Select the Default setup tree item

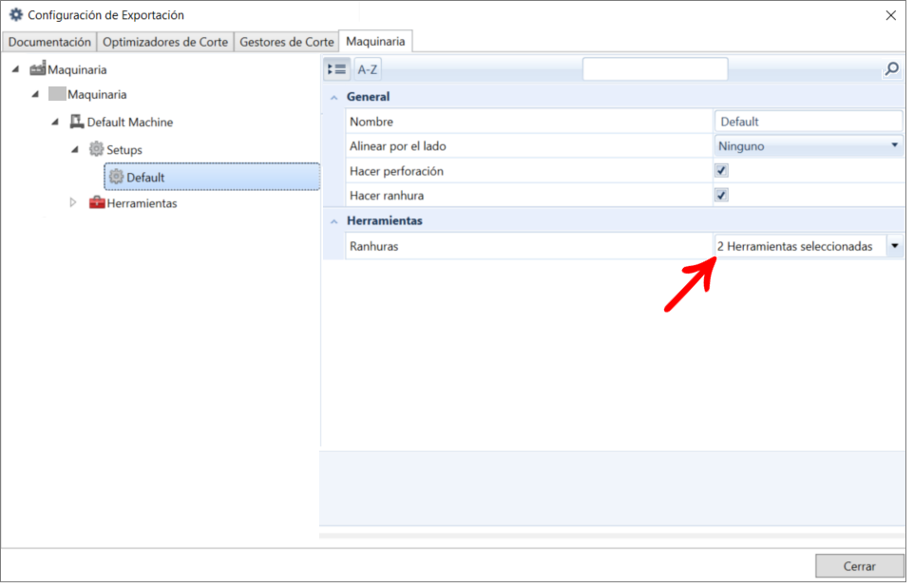click(212, 177)
